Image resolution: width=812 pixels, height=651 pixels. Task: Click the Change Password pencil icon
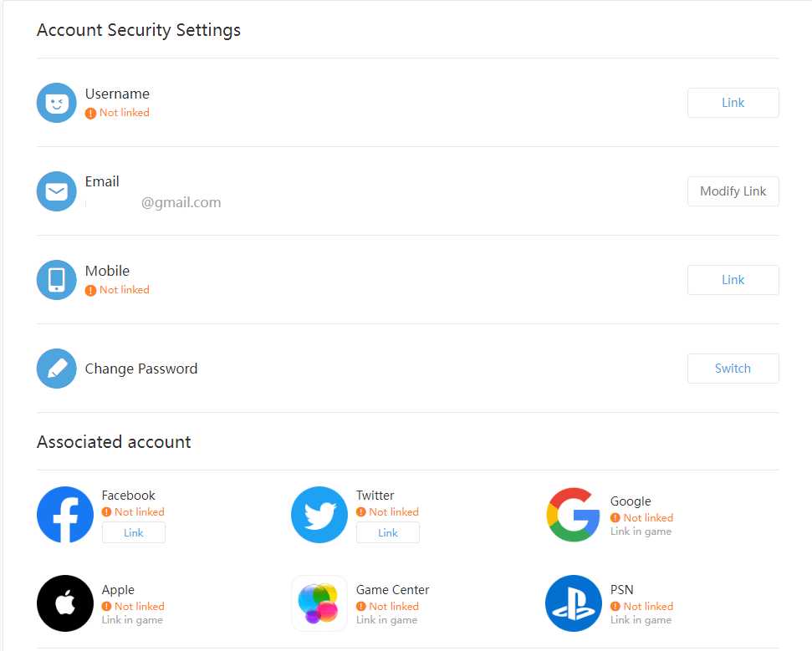pyautogui.click(x=56, y=368)
